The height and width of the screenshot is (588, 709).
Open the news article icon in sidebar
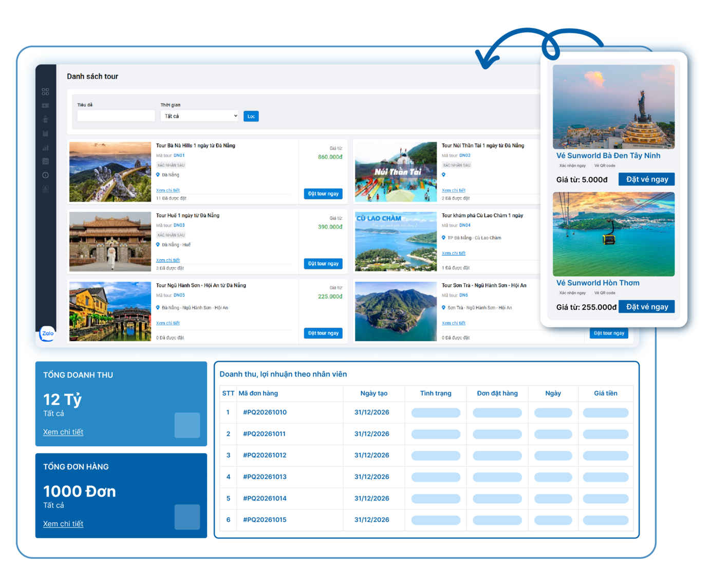45,161
